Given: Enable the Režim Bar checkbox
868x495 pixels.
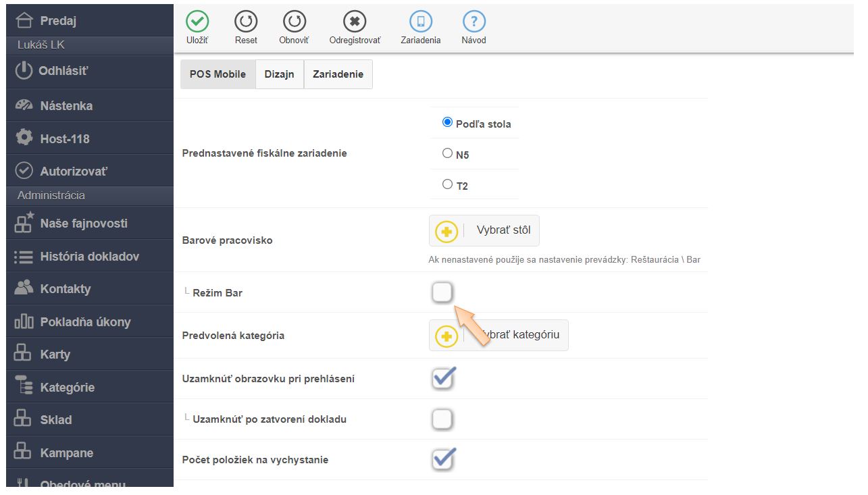Looking at the screenshot, I should [442, 292].
